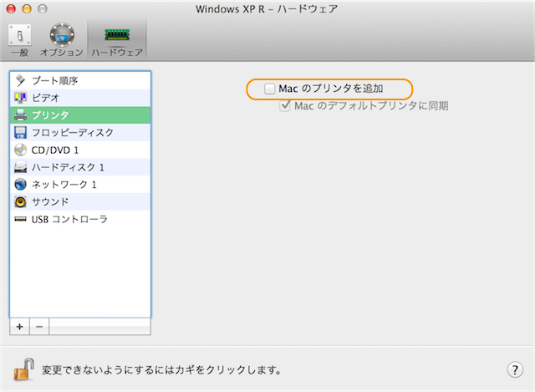Viewport: 535px width, 392px height.
Task: Click the フロッピーディスク floppy icon
Action: (20, 132)
